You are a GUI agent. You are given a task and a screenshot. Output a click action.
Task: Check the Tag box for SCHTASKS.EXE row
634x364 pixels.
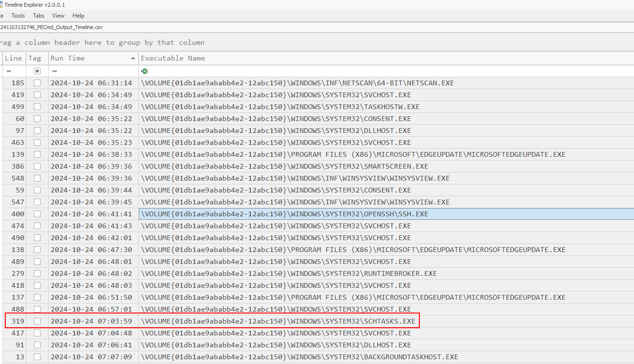[x=37, y=321]
